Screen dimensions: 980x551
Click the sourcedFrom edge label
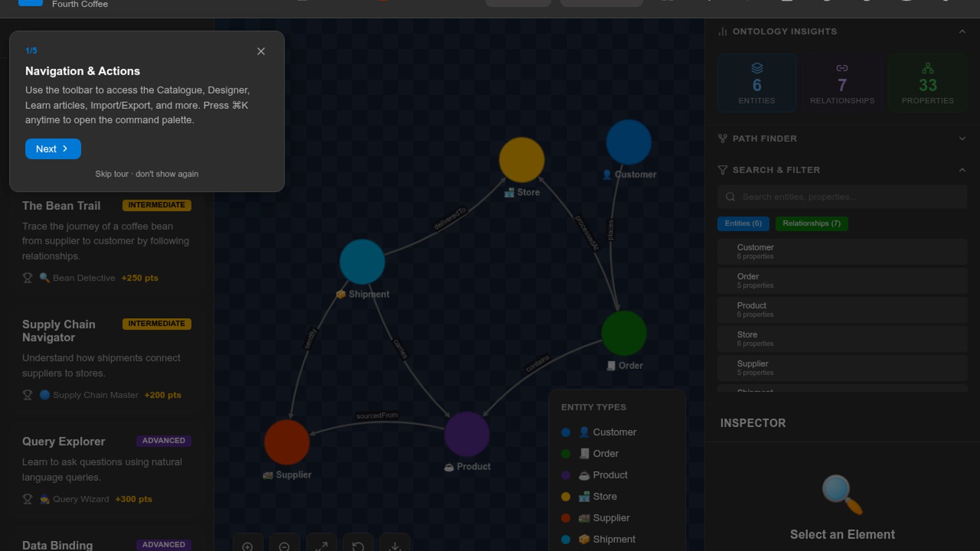(x=377, y=416)
